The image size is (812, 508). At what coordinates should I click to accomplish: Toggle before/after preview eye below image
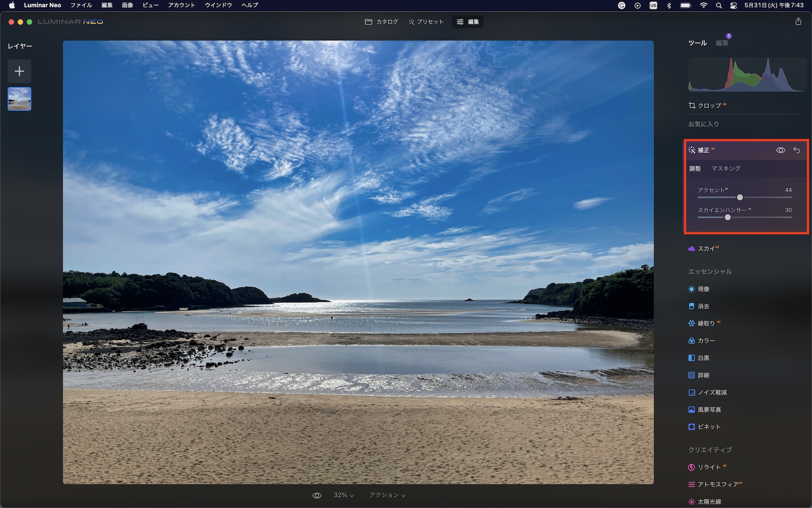[x=317, y=495]
